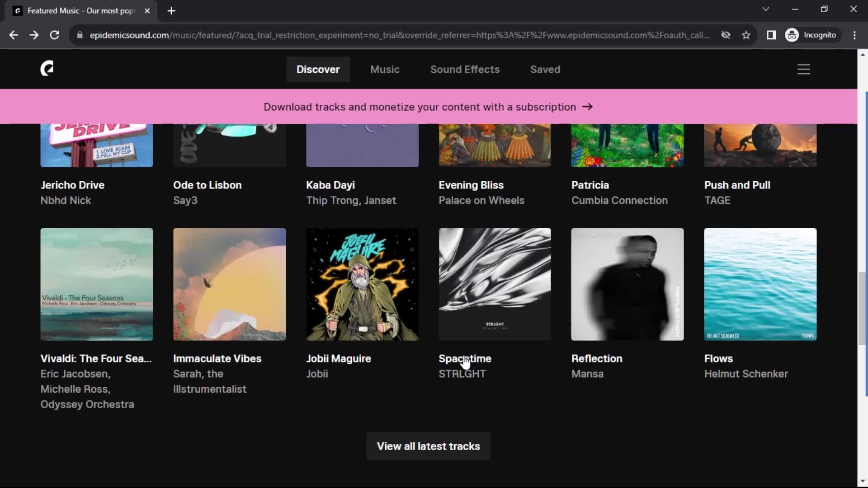Switch to the Music tab
The width and height of the screenshot is (868, 488).
coord(385,69)
